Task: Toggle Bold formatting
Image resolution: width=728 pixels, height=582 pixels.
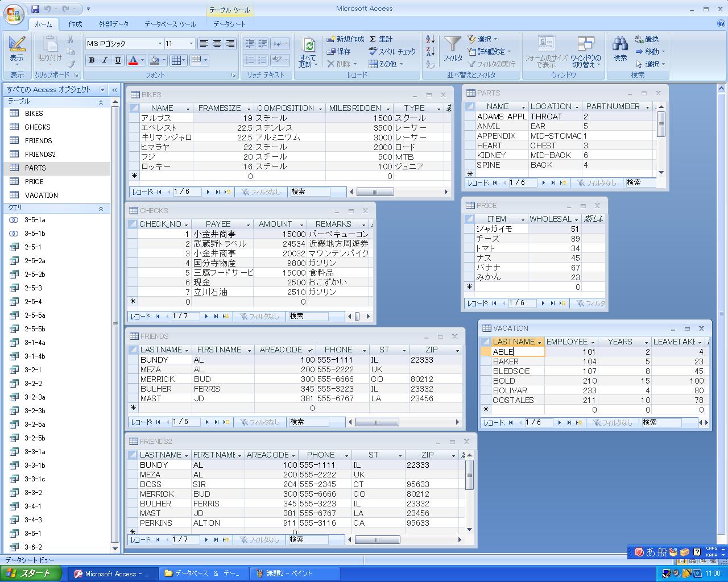Action: pos(92,60)
